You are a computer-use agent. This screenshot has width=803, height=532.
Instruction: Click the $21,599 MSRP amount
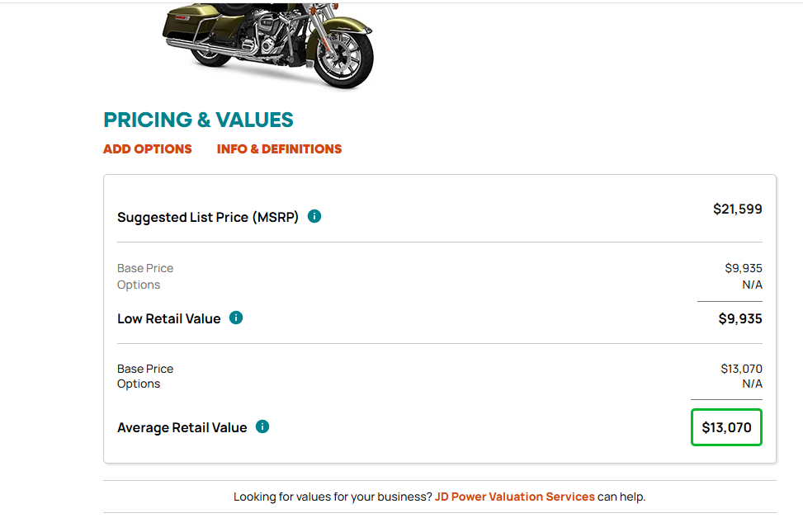737,210
